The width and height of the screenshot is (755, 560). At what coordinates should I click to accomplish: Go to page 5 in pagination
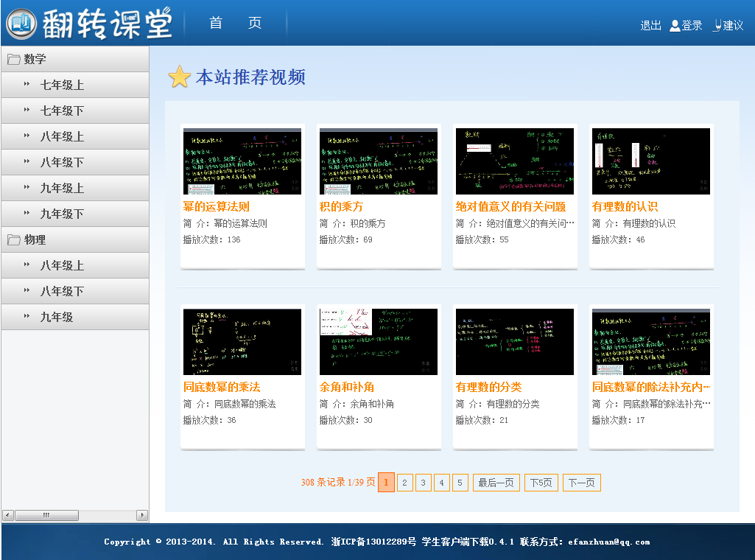click(460, 483)
